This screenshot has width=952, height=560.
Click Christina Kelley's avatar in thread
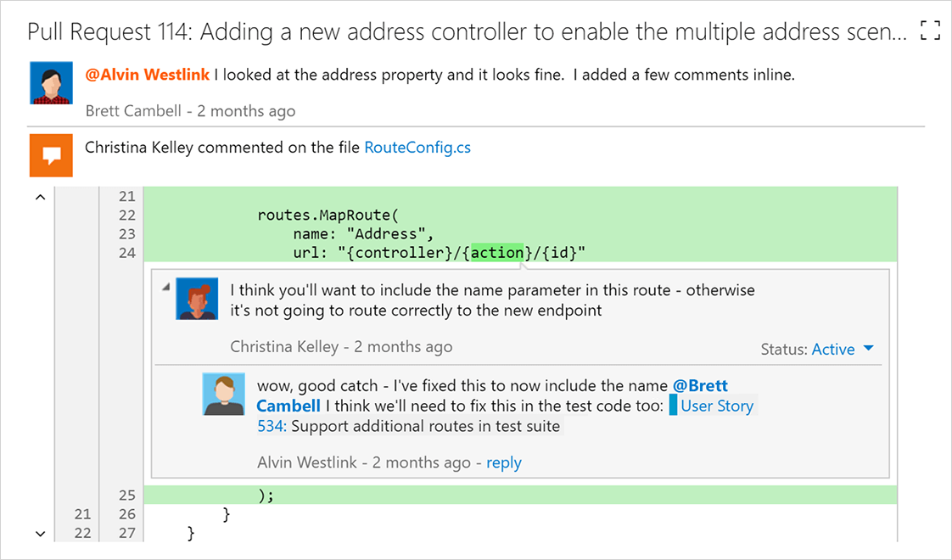tap(197, 299)
